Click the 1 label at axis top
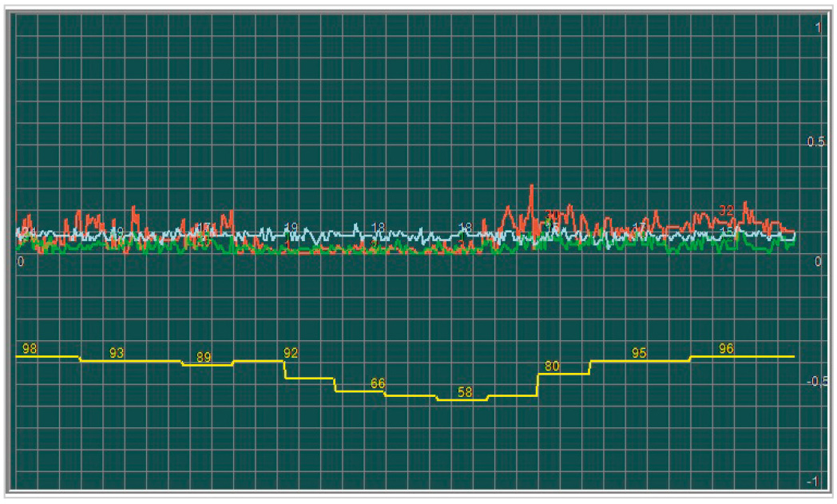Viewport: 837px width, 504px height. click(819, 27)
